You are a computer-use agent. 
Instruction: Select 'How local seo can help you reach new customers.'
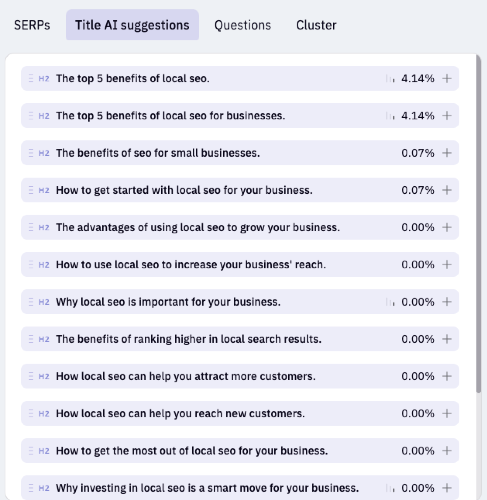[240, 413]
